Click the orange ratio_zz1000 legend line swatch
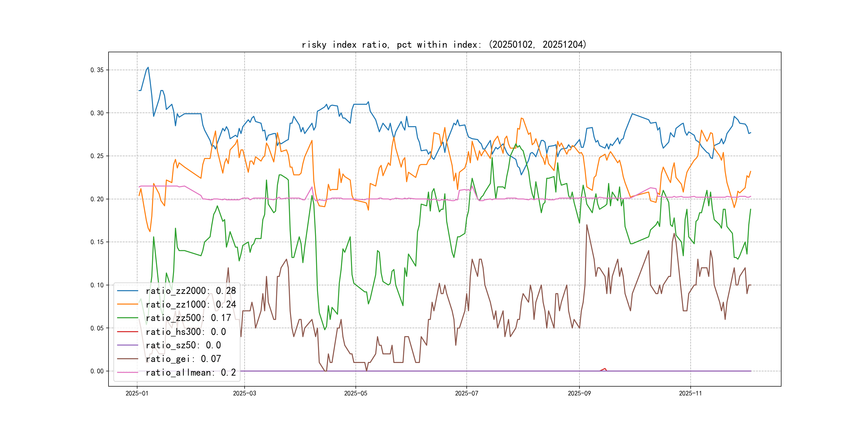This screenshot has width=868, height=434. (x=127, y=304)
